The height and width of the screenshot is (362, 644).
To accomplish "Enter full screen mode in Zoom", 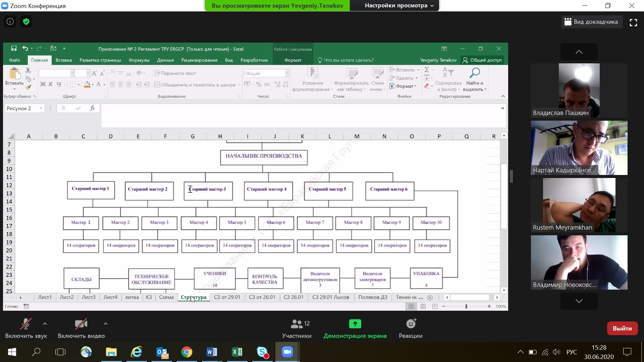I will pos(633,22).
